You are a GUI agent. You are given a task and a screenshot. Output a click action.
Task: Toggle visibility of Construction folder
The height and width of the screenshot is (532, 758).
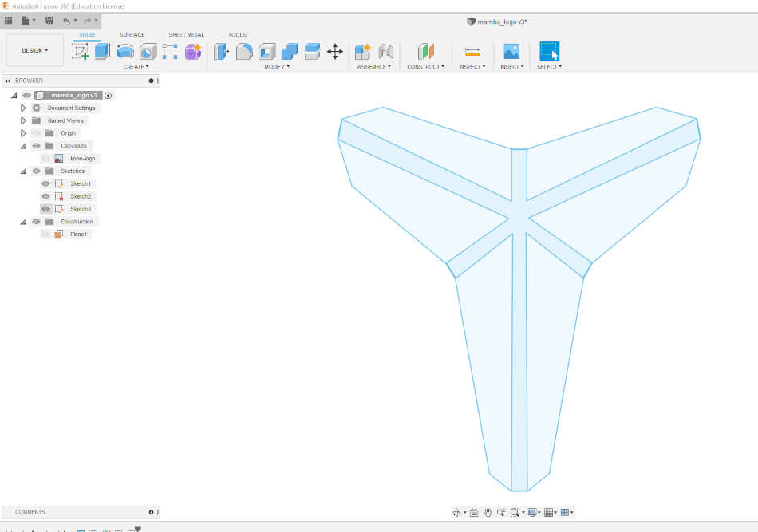pos(36,221)
